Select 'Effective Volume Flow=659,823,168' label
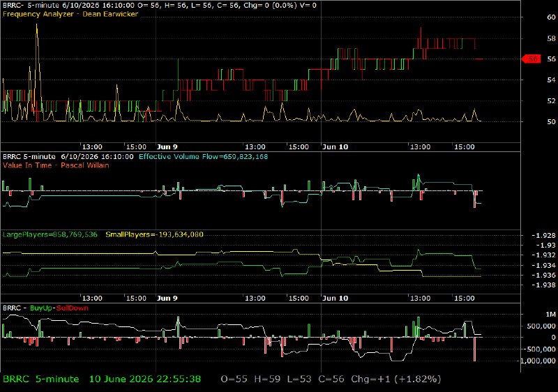The height and width of the screenshot is (392, 558). pyautogui.click(x=203, y=156)
